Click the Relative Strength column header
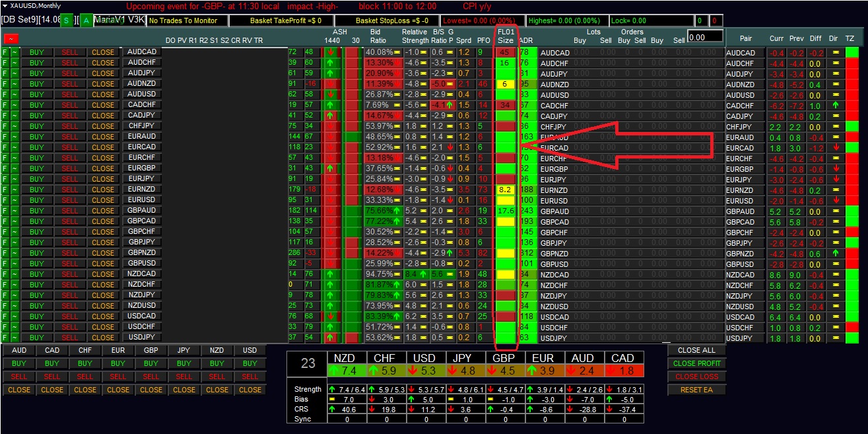This screenshot has width=868, height=434. 415,36
